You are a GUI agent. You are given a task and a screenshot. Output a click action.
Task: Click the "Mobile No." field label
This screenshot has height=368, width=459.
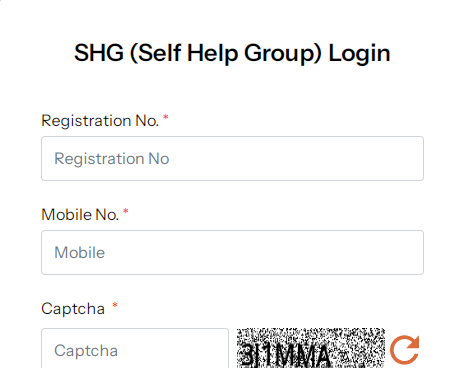[x=80, y=215]
